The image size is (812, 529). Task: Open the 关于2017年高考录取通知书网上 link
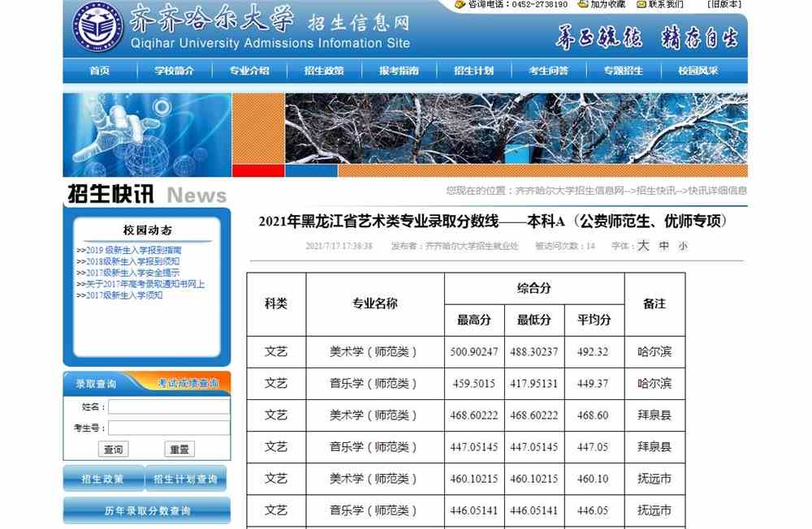point(145,284)
